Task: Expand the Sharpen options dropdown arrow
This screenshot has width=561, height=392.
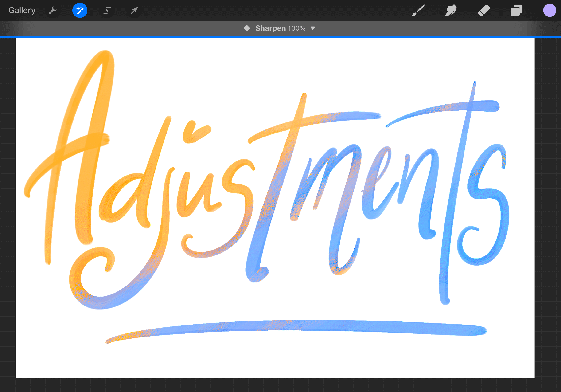Action: pyautogui.click(x=313, y=28)
